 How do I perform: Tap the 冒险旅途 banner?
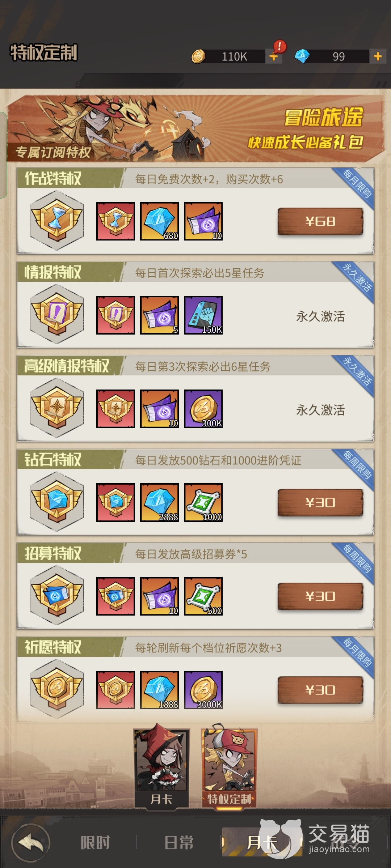click(x=195, y=128)
